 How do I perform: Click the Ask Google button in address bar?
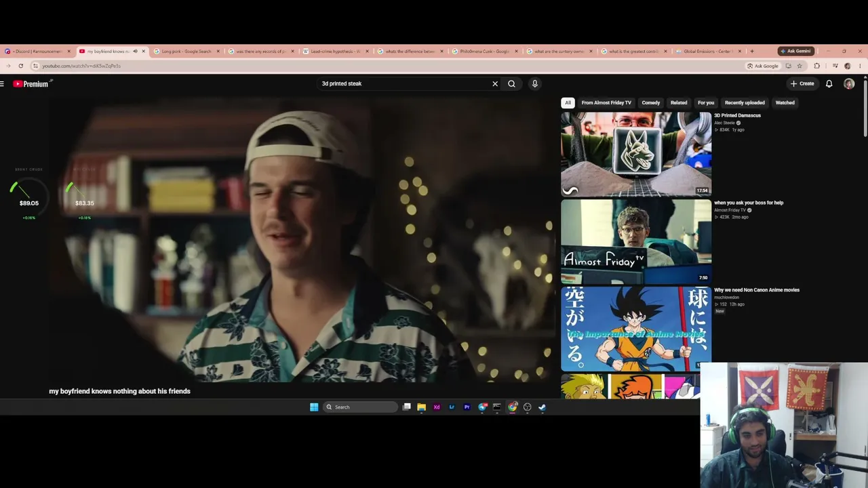(763, 66)
